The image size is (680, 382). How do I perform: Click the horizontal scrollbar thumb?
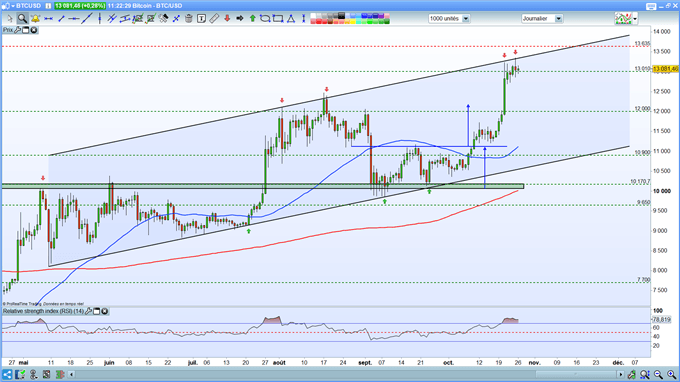click(x=575, y=374)
